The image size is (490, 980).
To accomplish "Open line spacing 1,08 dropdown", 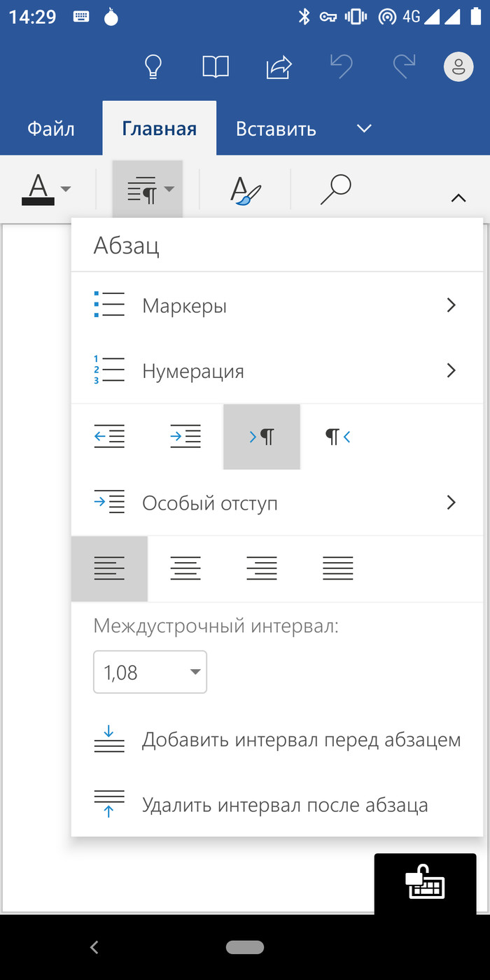I will click(x=150, y=673).
